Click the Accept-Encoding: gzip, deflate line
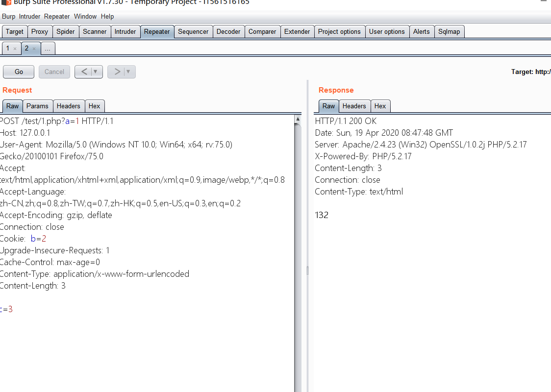551x392 pixels. point(56,215)
